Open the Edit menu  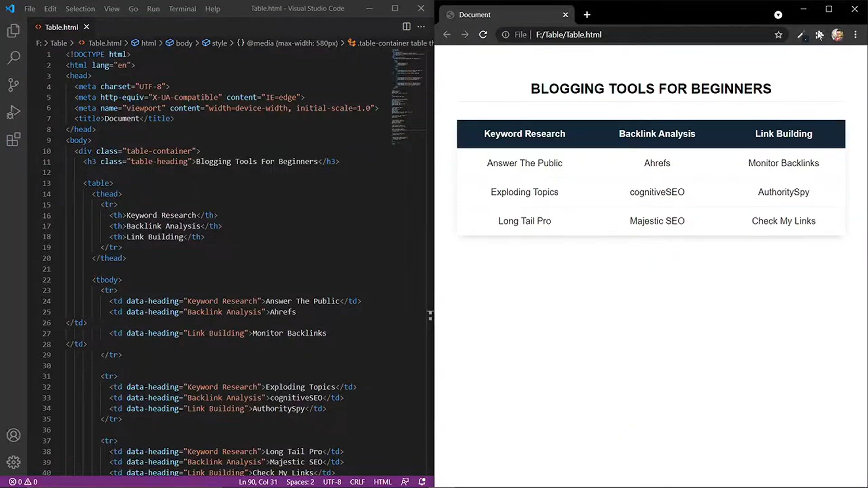click(x=50, y=9)
